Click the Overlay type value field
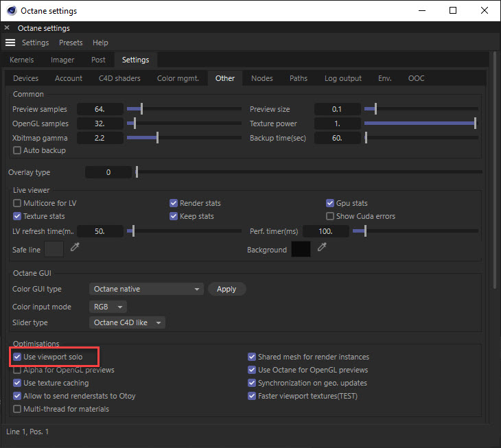The height and width of the screenshot is (448, 501). click(x=108, y=172)
